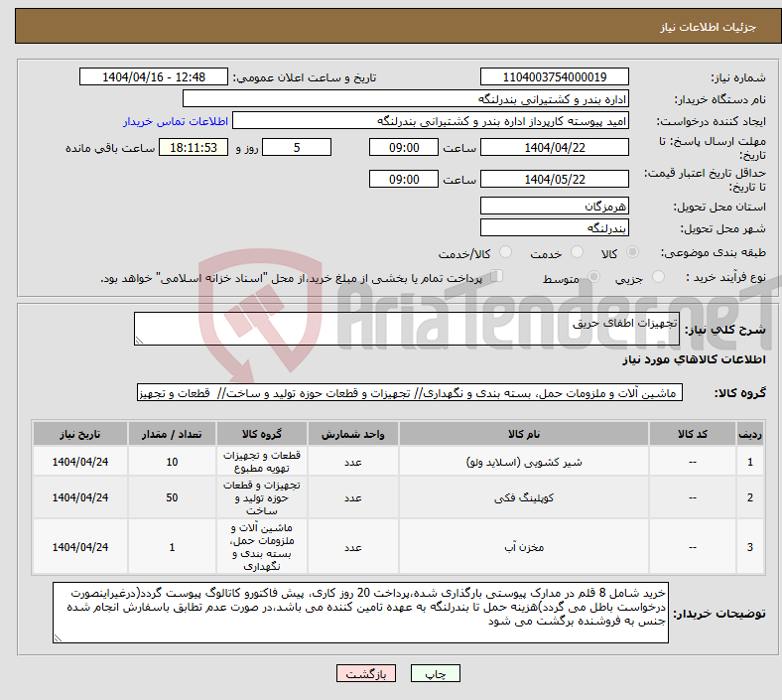Viewport: 782px width, 700px height.
Task: Click the قطعات و تجهیزات تهویه مطبوع group cell
Action: coord(262,462)
